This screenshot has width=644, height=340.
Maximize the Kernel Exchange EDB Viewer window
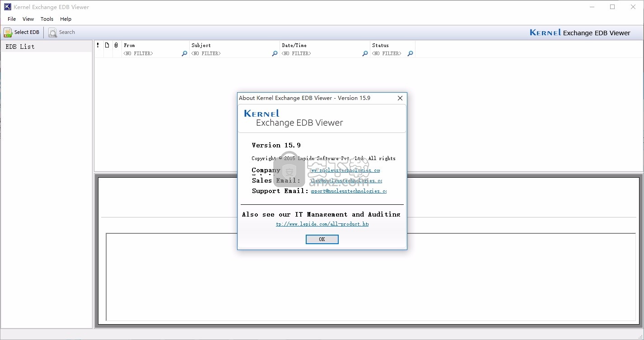point(612,7)
